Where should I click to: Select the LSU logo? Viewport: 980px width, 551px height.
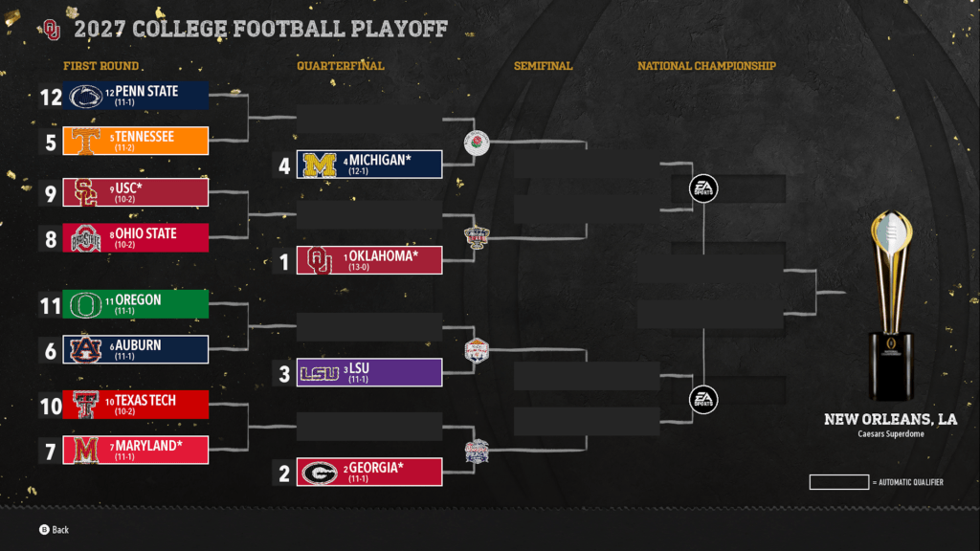click(319, 373)
